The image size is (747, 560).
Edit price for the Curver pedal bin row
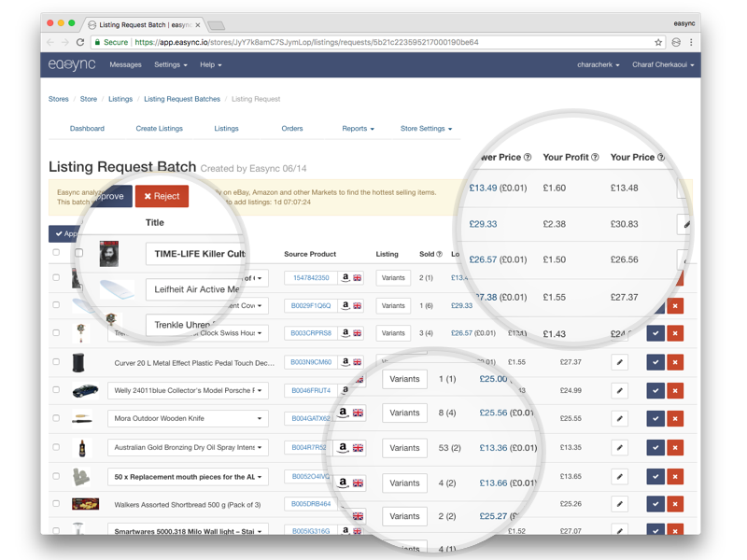[x=619, y=362]
